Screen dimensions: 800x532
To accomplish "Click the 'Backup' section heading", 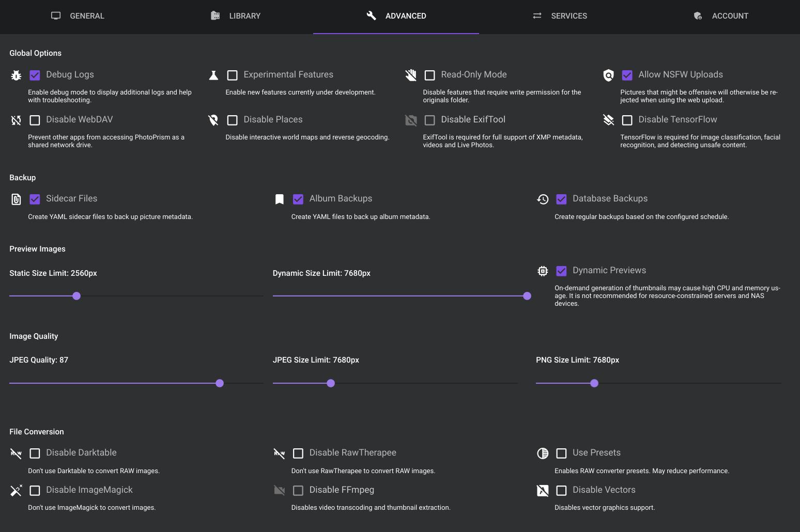I will coord(23,178).
